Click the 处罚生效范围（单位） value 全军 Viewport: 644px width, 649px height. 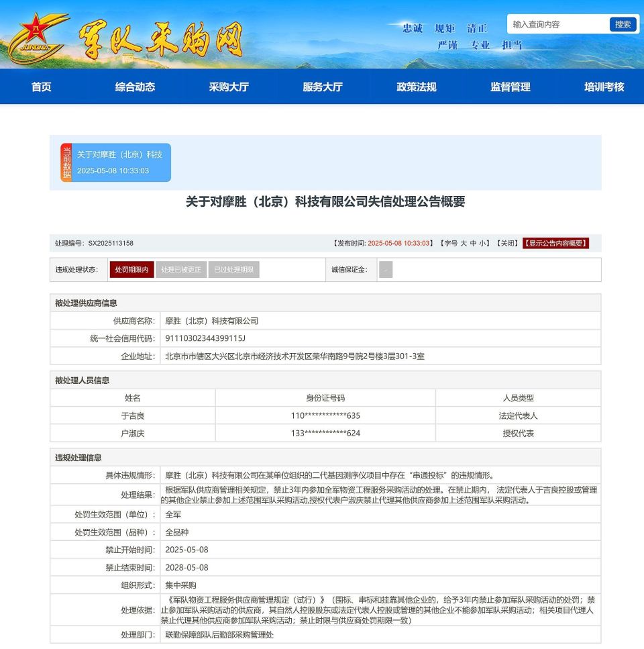(x=173, y=515)
